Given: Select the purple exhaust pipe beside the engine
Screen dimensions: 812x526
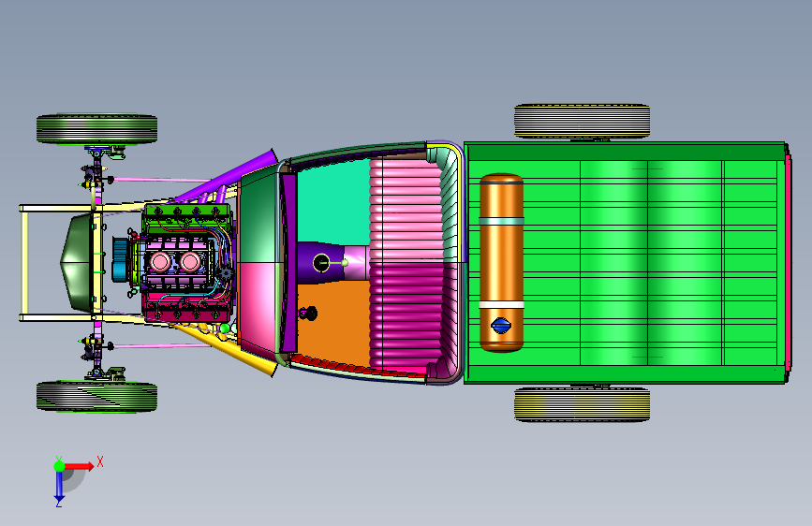Looking at the screenshot, I should click(233, 176).
